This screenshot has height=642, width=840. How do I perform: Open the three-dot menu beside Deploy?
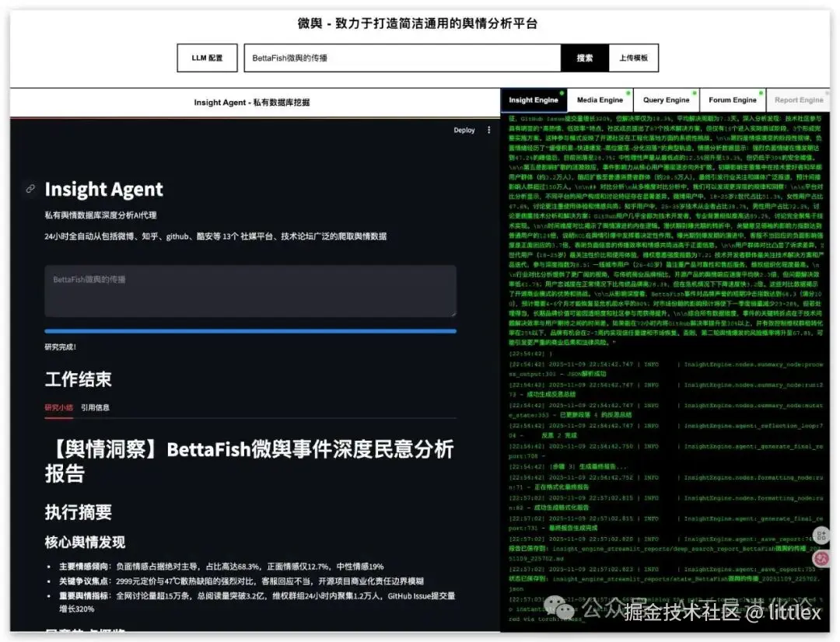(488, 130)
